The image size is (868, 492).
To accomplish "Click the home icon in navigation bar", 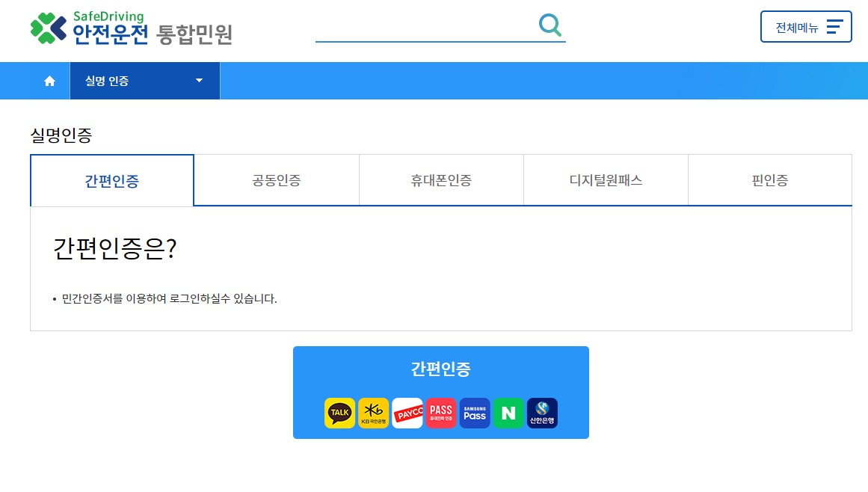I will 50,80.
